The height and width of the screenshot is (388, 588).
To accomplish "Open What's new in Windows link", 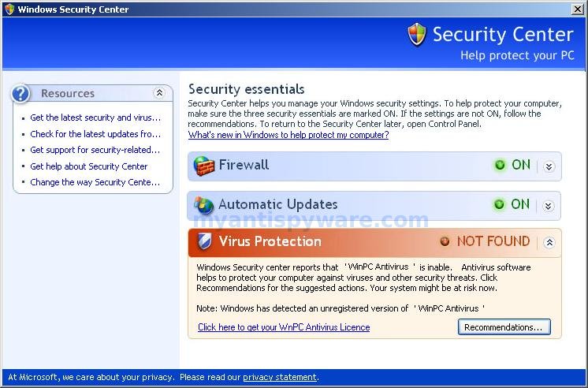I will [x=288, y=135].
